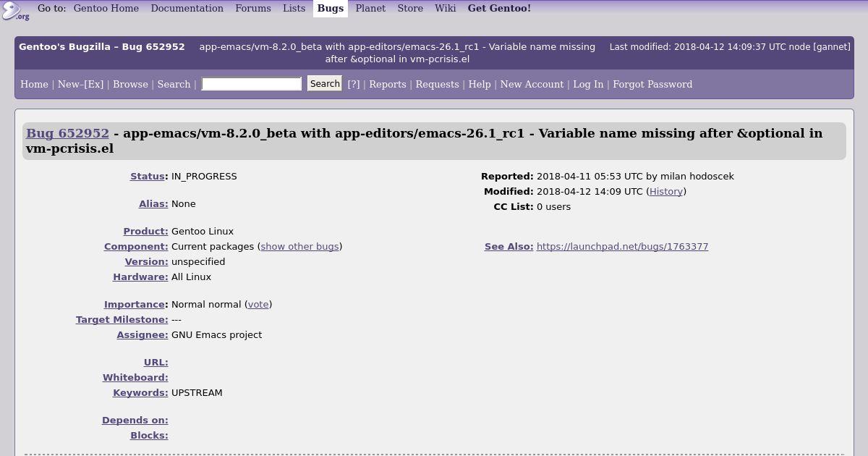Viewport: 868px width, 456px height.
Task: Open the Search page link
Action: [x=174, y=84]
